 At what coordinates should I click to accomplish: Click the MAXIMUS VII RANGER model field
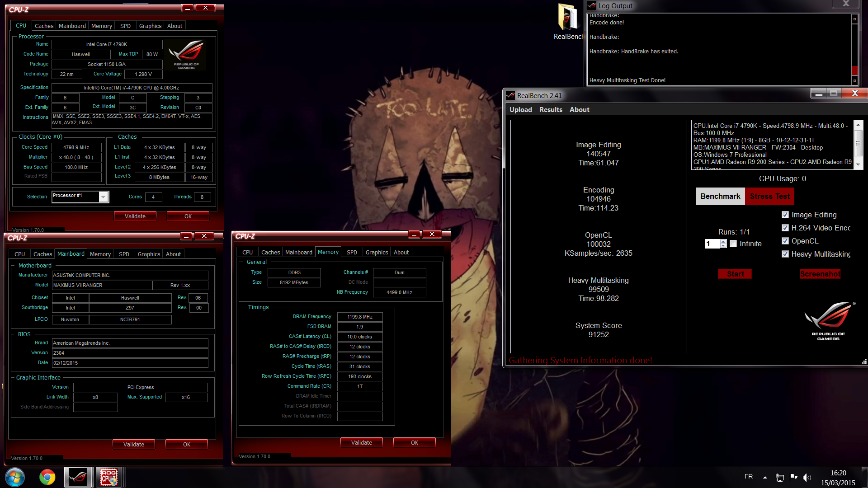coord(102,285)
